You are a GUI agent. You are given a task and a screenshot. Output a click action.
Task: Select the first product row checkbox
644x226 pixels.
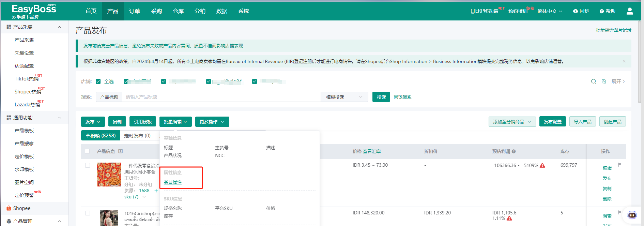click(88, 165)
